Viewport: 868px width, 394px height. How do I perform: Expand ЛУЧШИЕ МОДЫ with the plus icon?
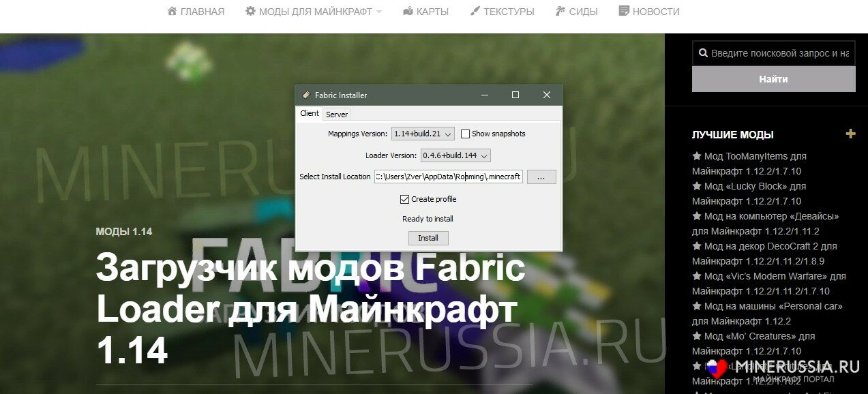tap(850, 134)
